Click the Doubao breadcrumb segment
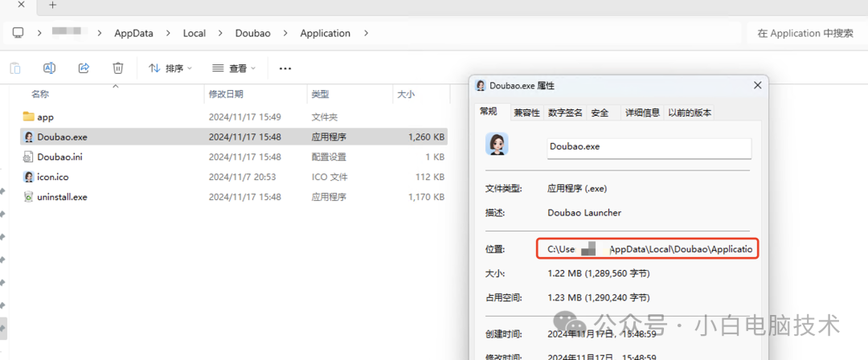 tap(253, 33)
